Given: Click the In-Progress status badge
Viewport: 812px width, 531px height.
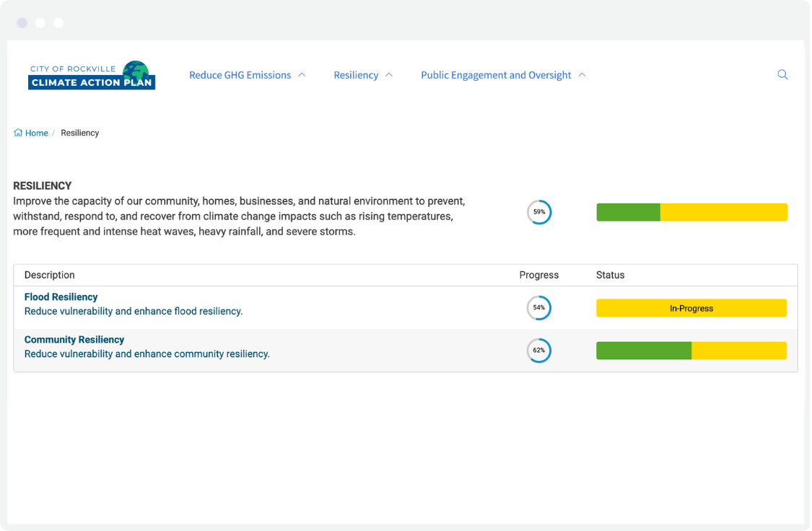Looking at the screenshot, I should point(691,307).
